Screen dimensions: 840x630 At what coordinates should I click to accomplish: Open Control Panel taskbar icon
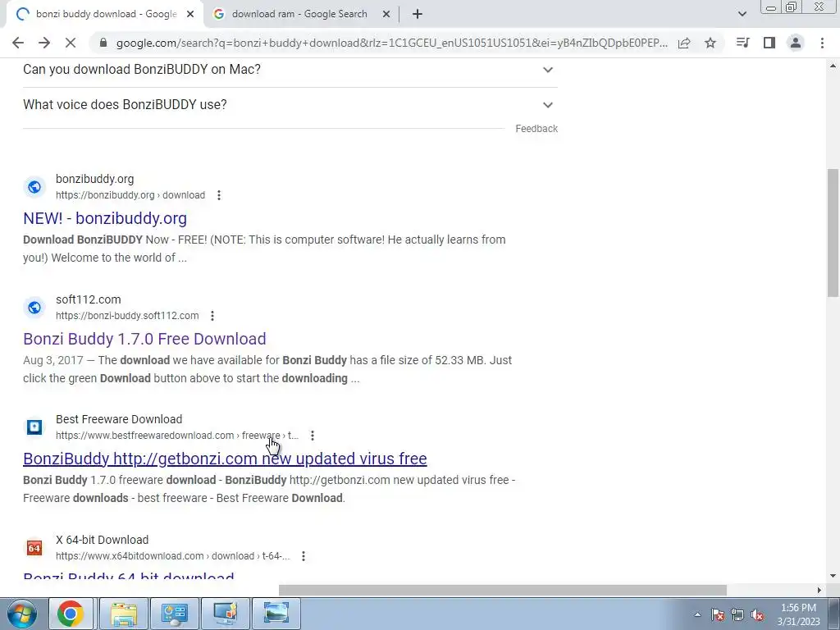174,614
